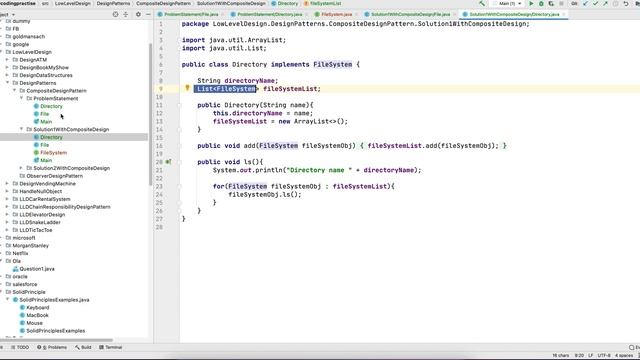The image size is (640, 360).
Task: Select the Keyboard class in tree
Action: point(38,307)
